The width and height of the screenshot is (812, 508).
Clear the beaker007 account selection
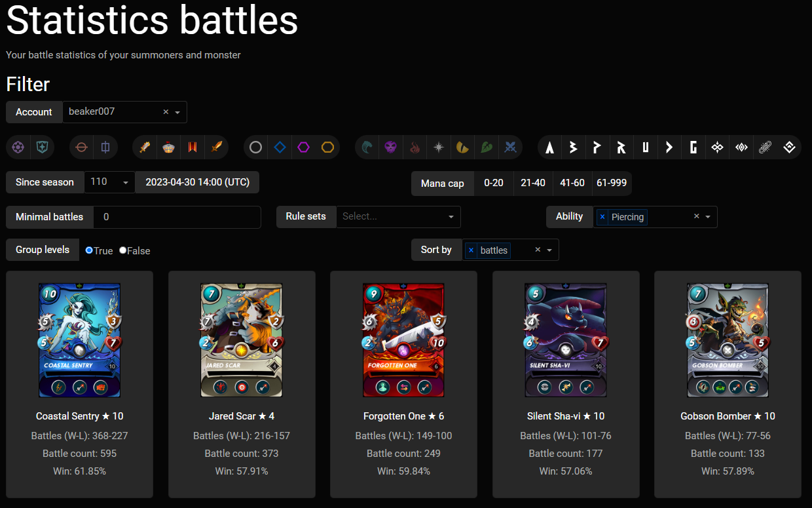(166, 112)
